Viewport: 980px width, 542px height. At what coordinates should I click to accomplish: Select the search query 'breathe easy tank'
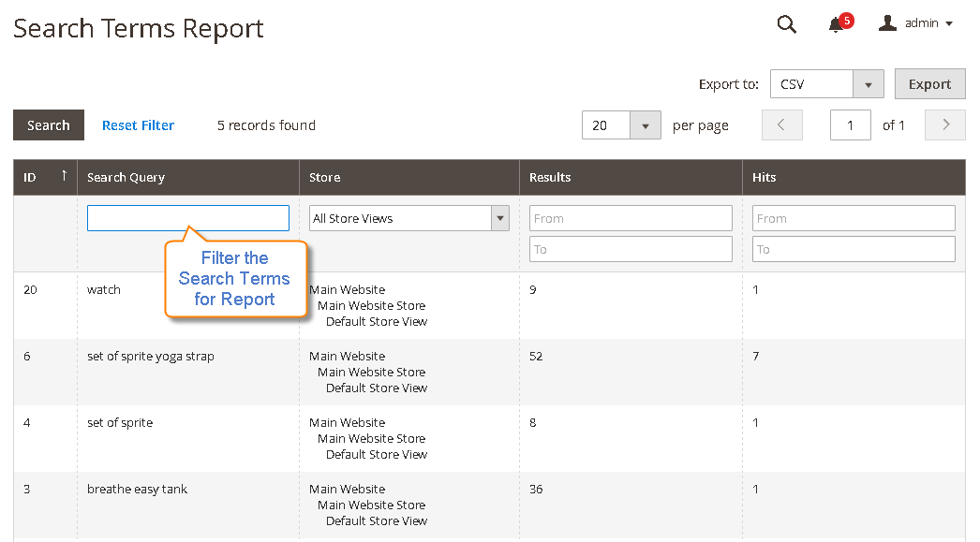(137, 489)
